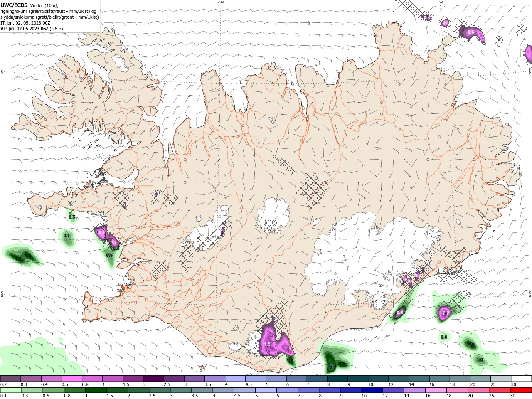Click the pink rain swatch labeled 16
Screen dimensions: 532x399
[436, 390]
